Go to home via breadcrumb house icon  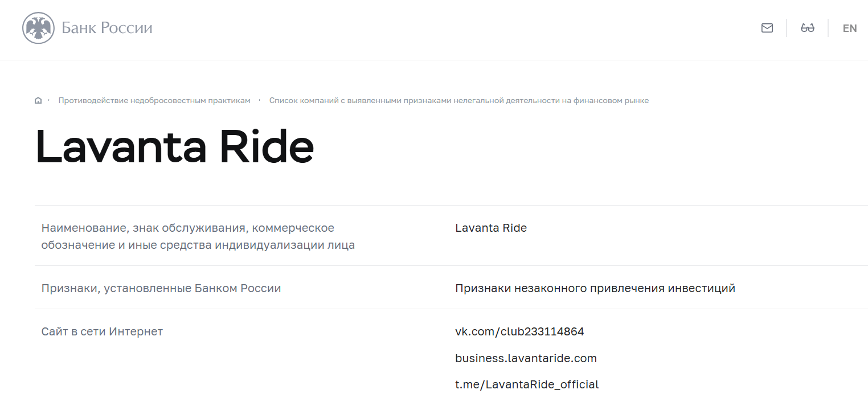(38, 101)
